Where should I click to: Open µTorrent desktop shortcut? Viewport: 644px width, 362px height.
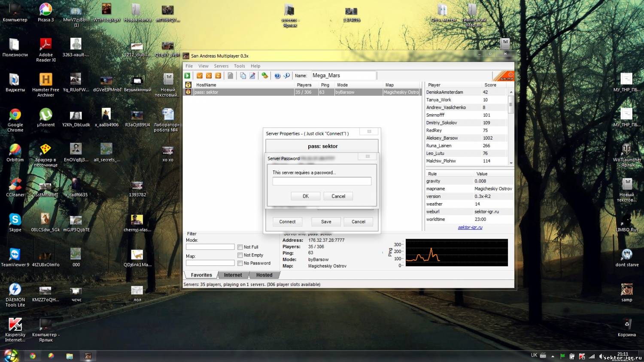point(46,117)
